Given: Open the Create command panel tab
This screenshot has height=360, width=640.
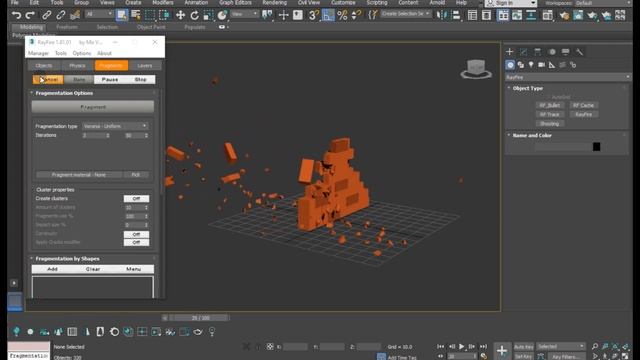Looking at the screenshot, I should (x=509, y=52).
